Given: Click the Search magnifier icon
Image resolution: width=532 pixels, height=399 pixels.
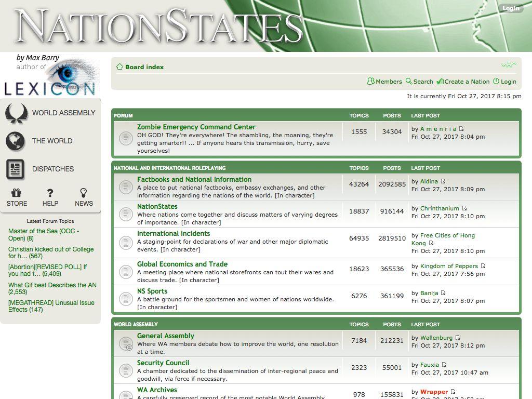Looking at the screenshot, I should (409, 82).
